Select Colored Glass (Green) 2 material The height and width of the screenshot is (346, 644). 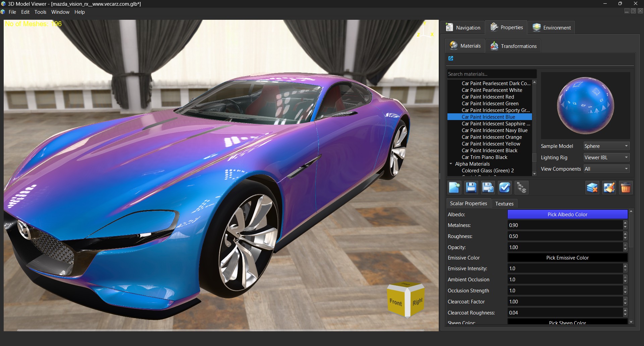click(488, 171)
